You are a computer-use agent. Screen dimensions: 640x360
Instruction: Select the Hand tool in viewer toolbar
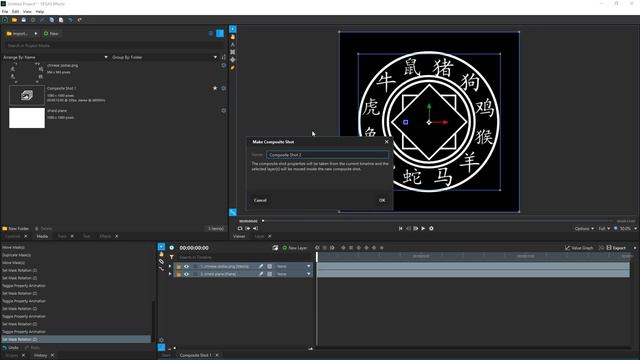point(233,37)
